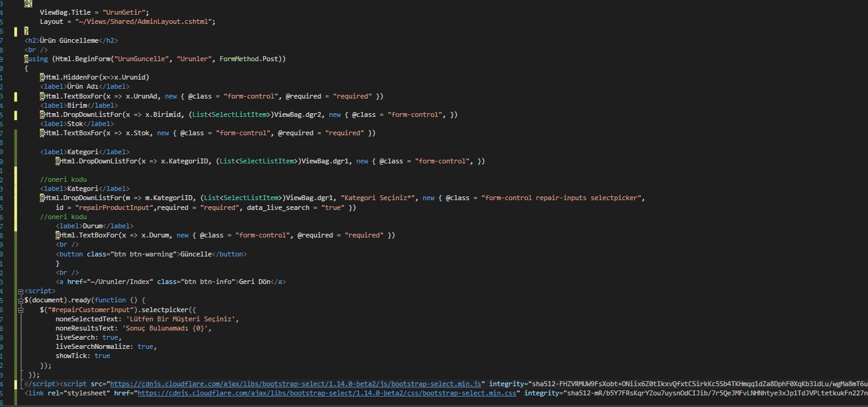Viewport: 868px width, 407px height.
Task: Click the Durum label text
Action: click(93, 226)
